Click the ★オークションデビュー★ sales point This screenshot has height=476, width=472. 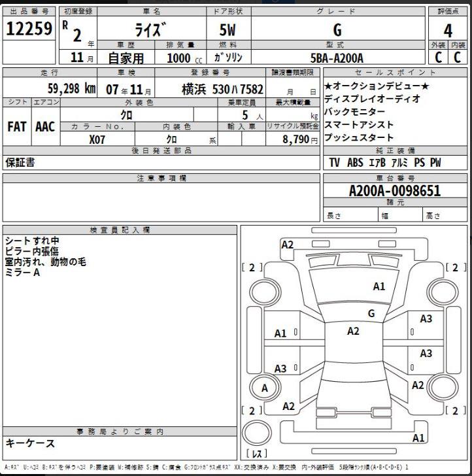pyautogui.click(x=377, y=86)
